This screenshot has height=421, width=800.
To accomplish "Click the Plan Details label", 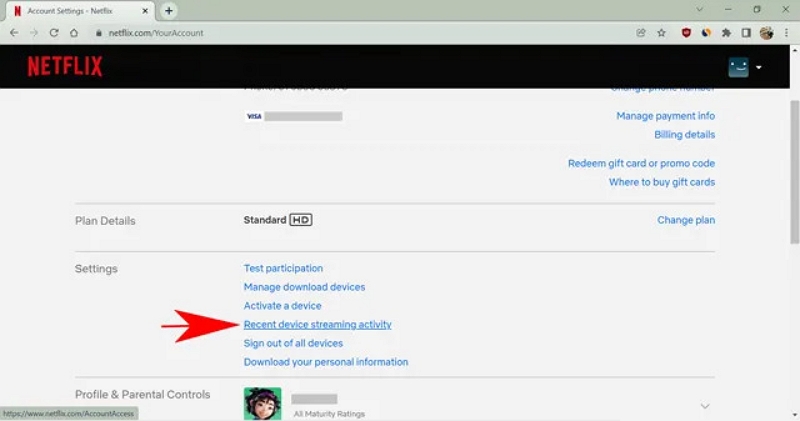I will tap(105, 221).
